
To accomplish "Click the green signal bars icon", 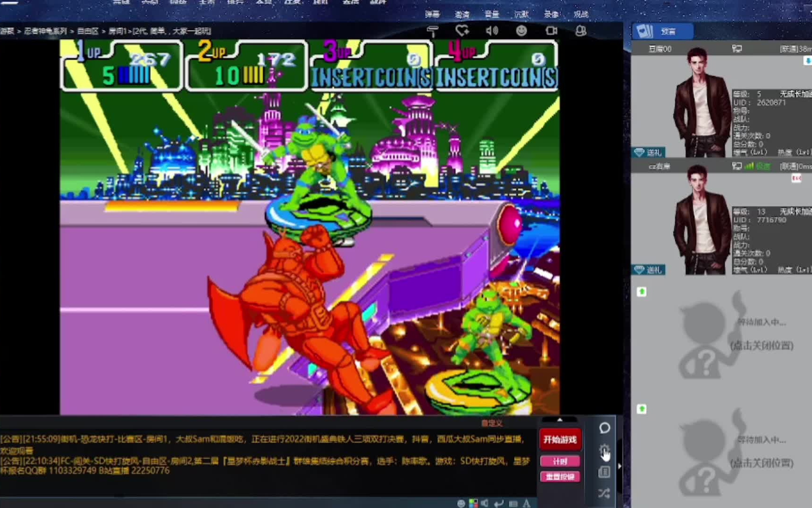I will pos(749,166).
